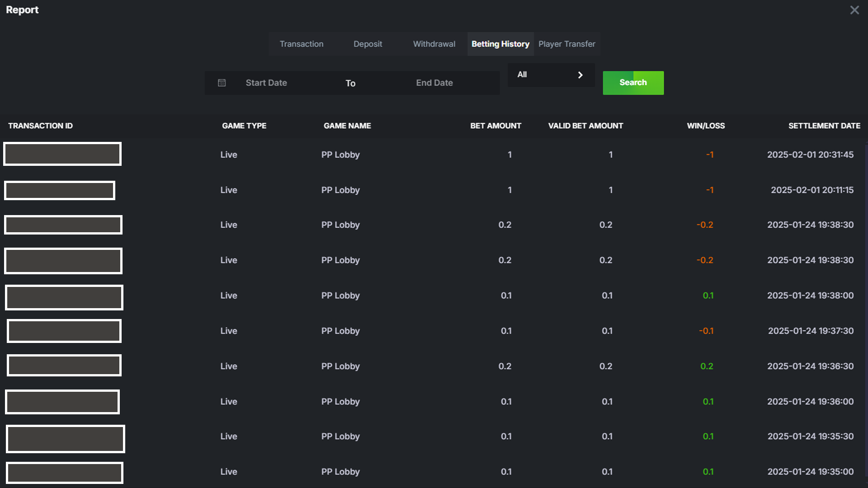
Task: Click the Settlement Date column header
Action: (x=824, y=126)
